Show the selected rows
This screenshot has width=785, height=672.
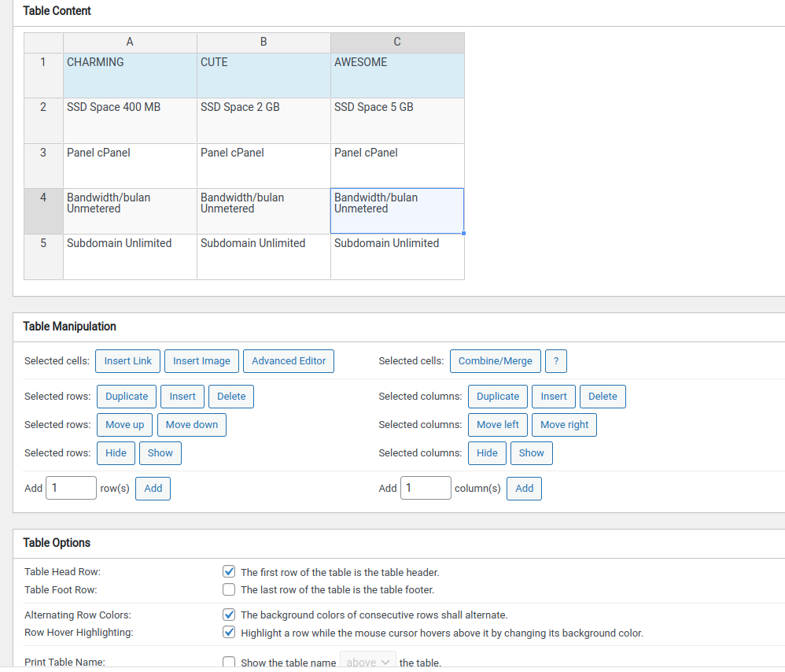pyautogui.click(x=160, y=453)
